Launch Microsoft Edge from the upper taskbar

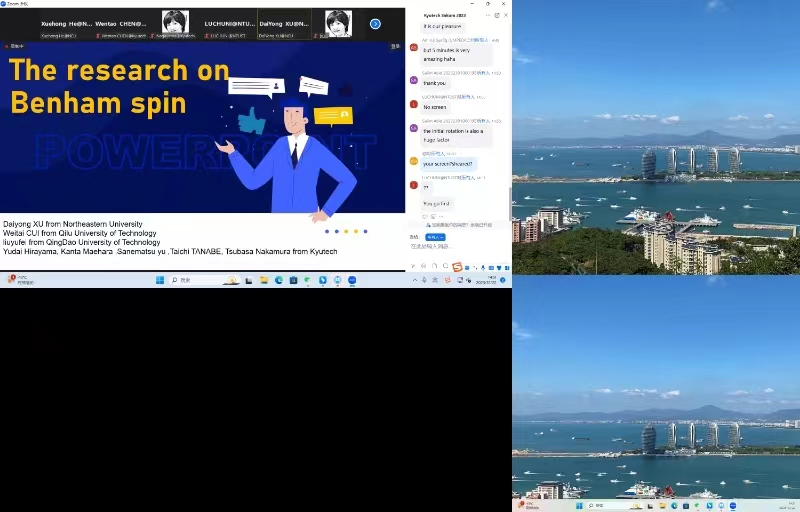[279, 280]
